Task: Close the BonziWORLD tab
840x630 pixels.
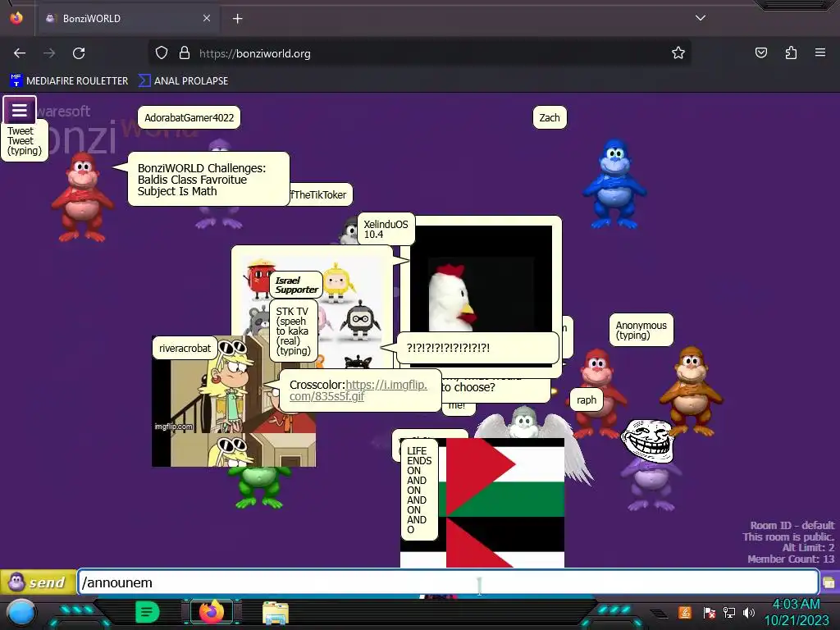Action: point(207,18)
